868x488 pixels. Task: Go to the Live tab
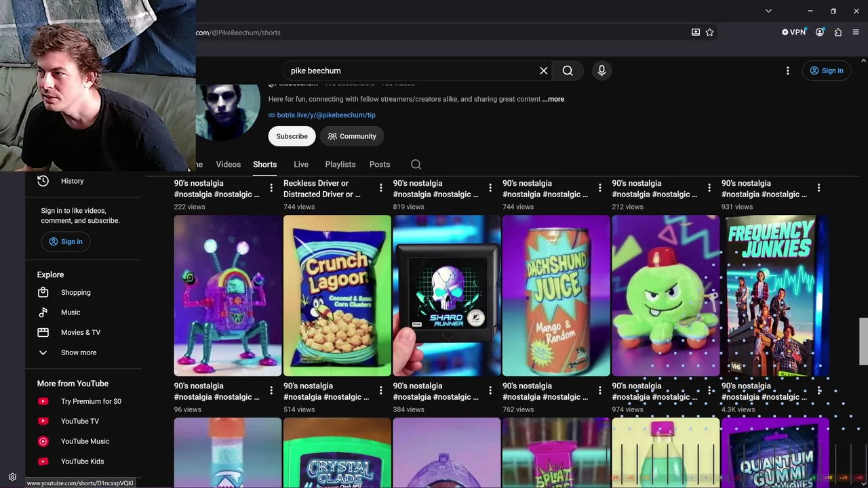point(301,165)
